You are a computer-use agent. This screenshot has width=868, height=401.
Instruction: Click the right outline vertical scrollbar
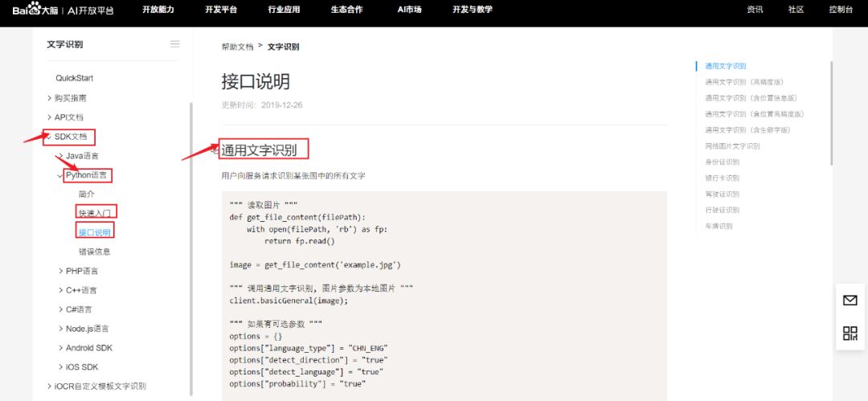point(831,113)
